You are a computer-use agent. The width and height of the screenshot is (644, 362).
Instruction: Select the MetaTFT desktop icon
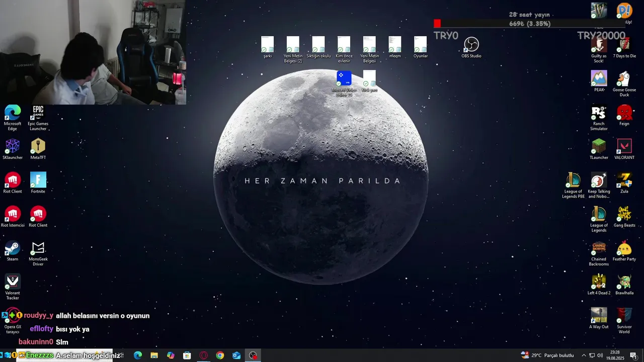tap(38, 149)
